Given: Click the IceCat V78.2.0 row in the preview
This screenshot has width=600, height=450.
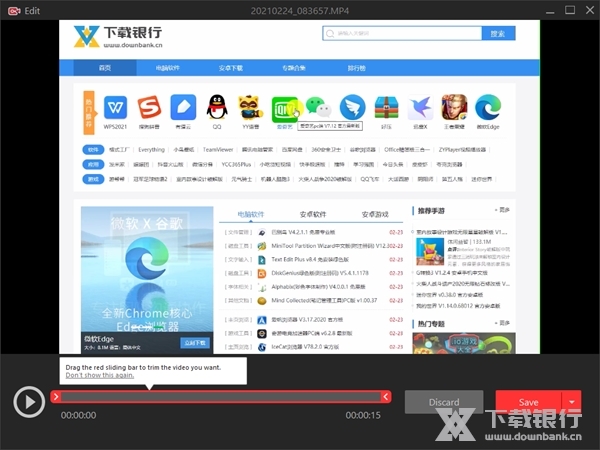Looking at the screenshot, I should coord(313,347).
